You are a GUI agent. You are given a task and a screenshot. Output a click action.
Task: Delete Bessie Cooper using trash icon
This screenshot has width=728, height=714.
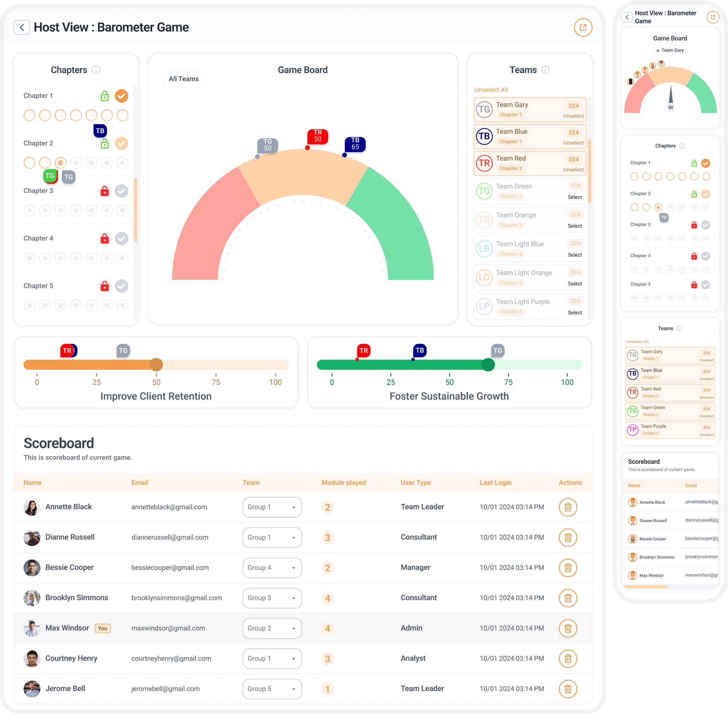click(x=568, y=568)
